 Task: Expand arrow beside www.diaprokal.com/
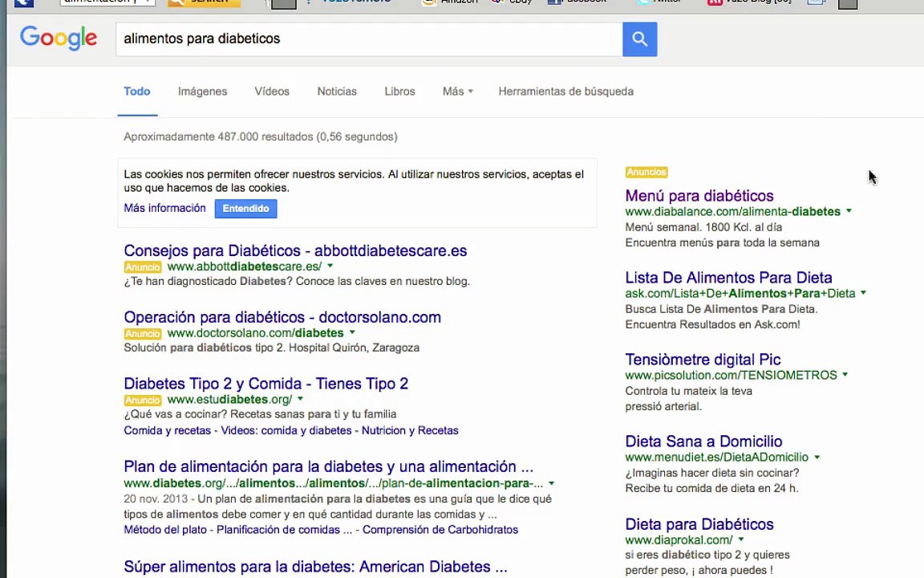pyautogui.click(x=741, y=539)
